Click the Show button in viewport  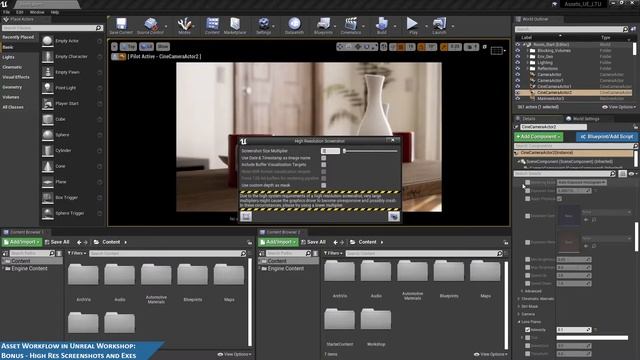pyautogui.click(x=163, y=47)
